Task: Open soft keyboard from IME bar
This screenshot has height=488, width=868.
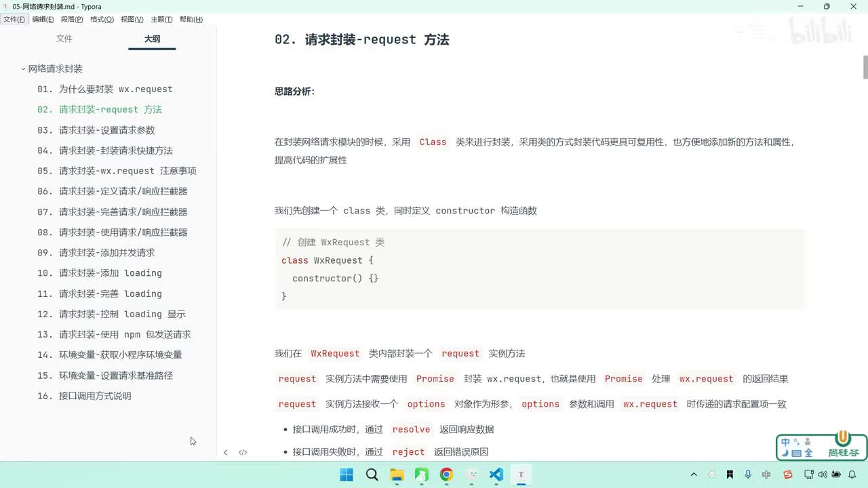Action: (x=796, y=453)
